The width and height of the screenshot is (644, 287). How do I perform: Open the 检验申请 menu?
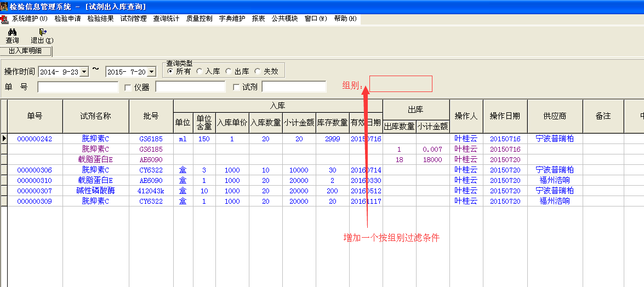[x=67, y=19]
